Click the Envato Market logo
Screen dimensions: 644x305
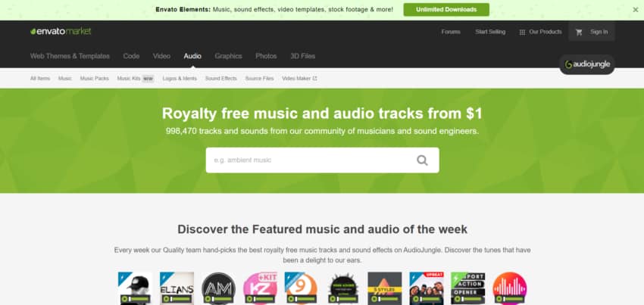point(61,31)
